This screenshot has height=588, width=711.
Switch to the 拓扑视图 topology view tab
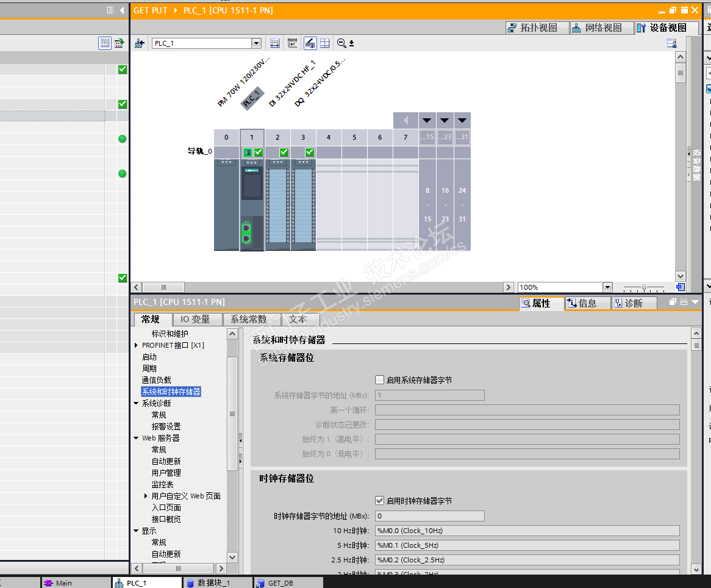coord(537,27)
